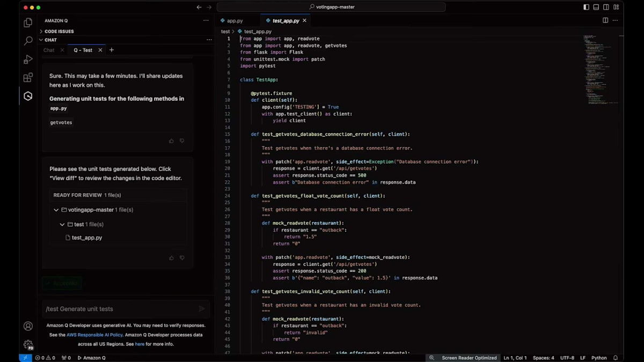
Task: Collapse the votingapp-master folder
Action: [56, 210]
